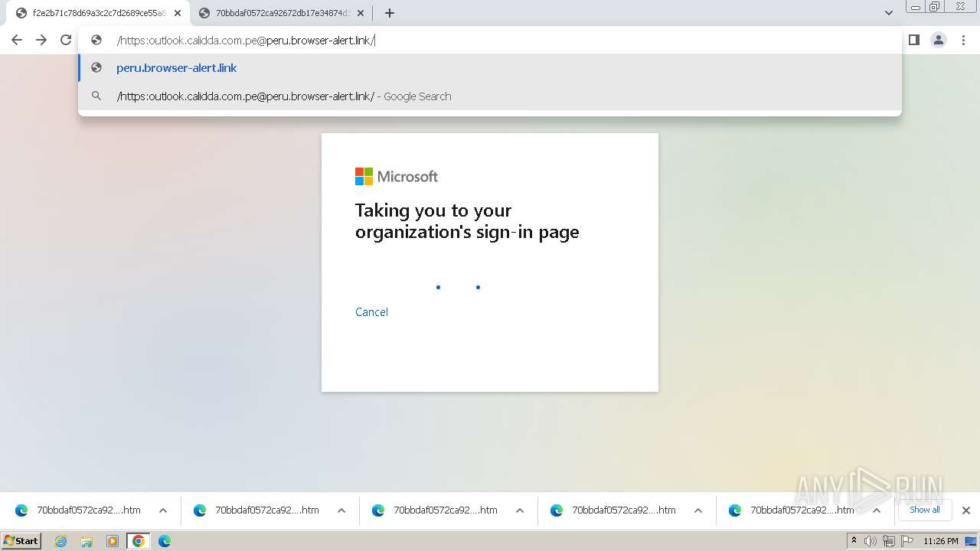
Task: Open File Explorer from taskbar
Action: [x=87, y=541]
